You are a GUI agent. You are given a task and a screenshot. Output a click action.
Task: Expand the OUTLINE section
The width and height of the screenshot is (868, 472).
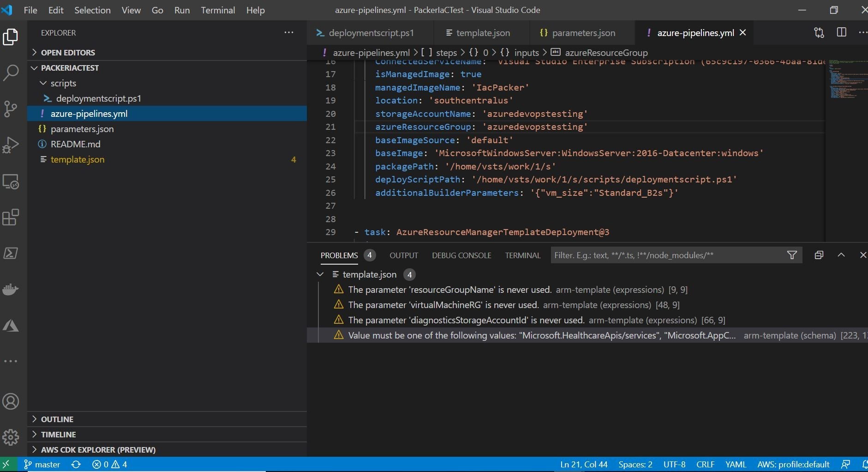click(x=57, y=419)
